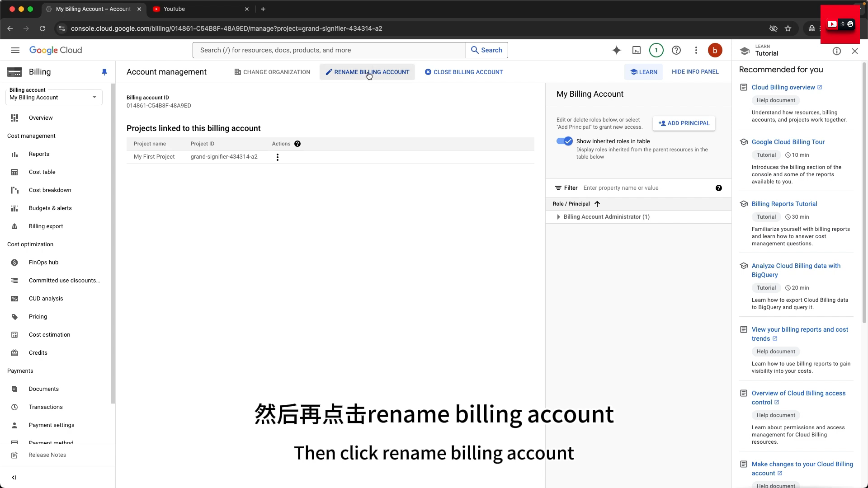Click Change Organization button

tap(272, 72)
